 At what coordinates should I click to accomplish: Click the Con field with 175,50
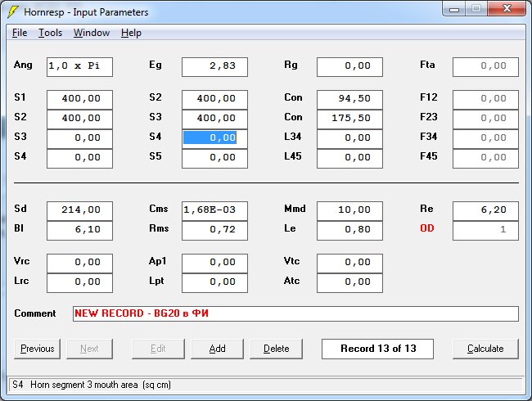[x=349, y=119]
